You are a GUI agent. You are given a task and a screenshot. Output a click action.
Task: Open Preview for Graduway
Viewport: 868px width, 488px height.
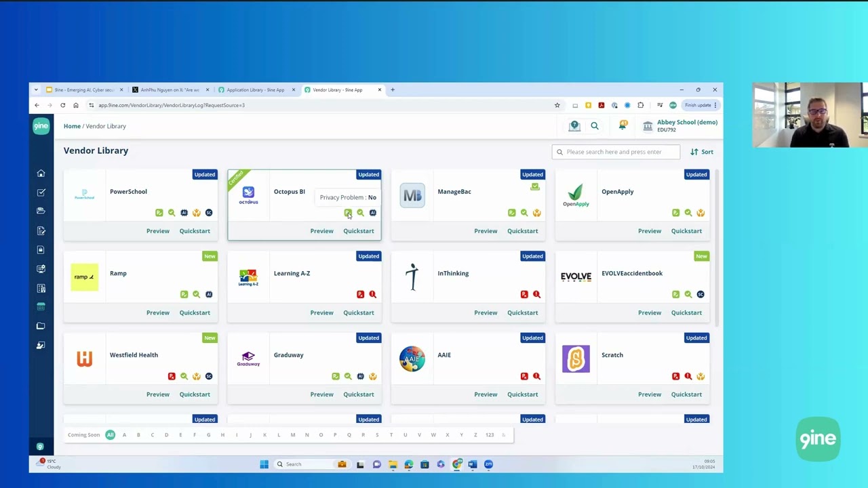(x=321, y=394)
